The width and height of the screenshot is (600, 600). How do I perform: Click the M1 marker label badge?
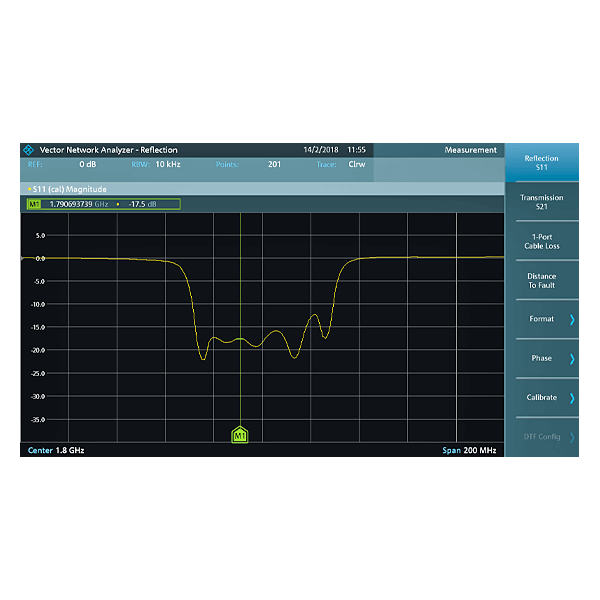[x=34, y=204]
